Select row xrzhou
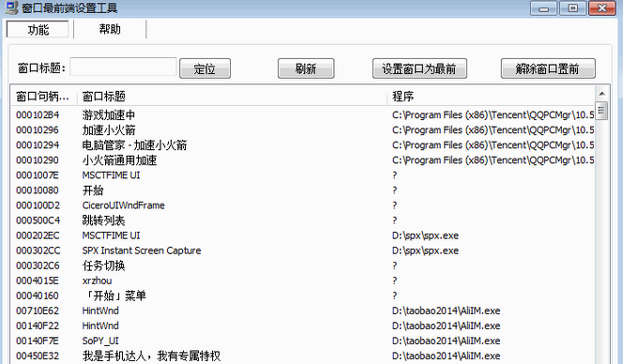Screen dimensions: 623x364 [x=303, y=281]
